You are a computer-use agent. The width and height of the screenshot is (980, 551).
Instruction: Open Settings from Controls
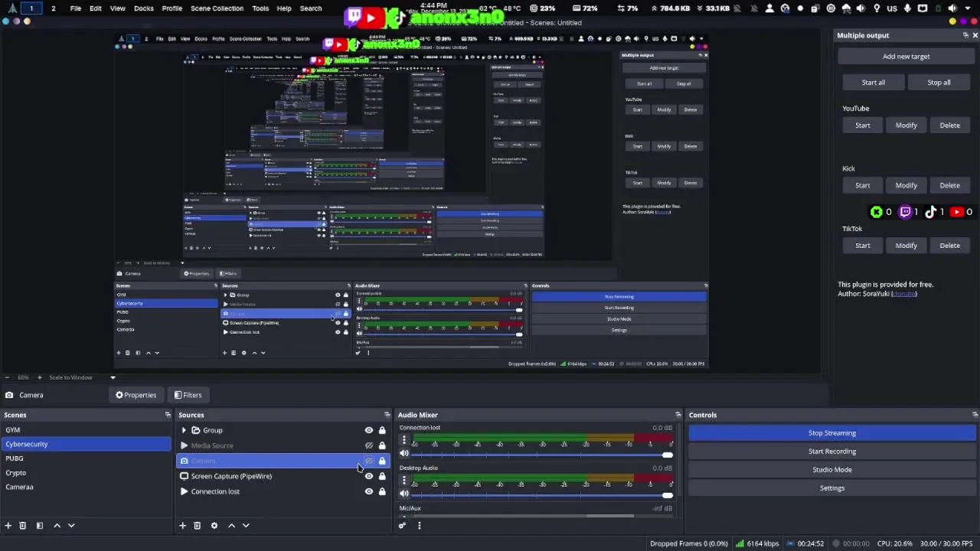832,488
